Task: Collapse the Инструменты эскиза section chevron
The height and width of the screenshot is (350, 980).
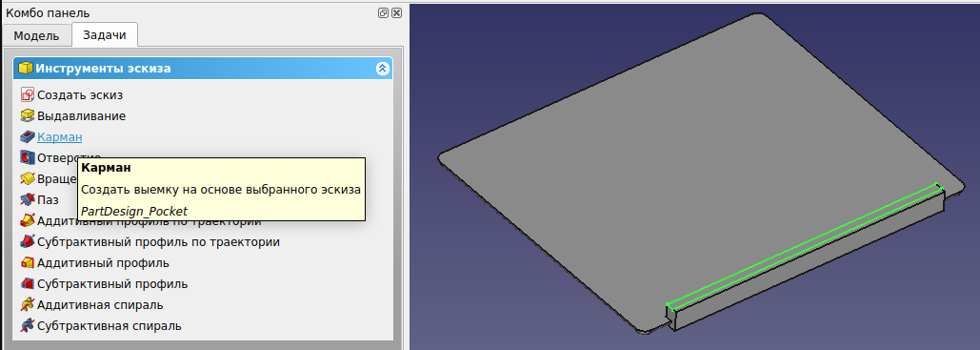Action: pos(383,69)
